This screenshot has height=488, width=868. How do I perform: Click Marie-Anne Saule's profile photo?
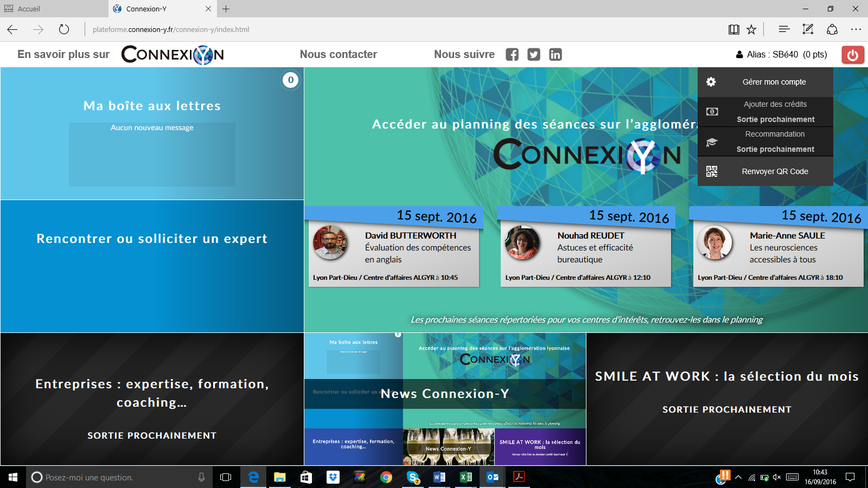tap(715, 242)
